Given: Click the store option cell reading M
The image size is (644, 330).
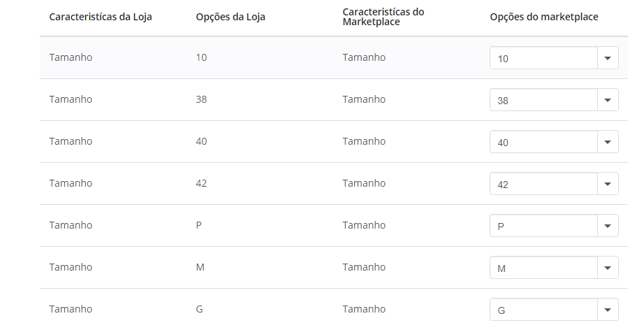Looking at the screenshot, I should pyautogui.click(x=200, y=267).
